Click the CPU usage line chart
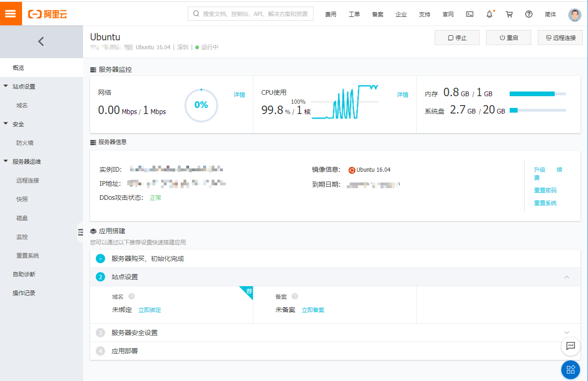This screenshot has width=588, height=381. coord(345,102)
